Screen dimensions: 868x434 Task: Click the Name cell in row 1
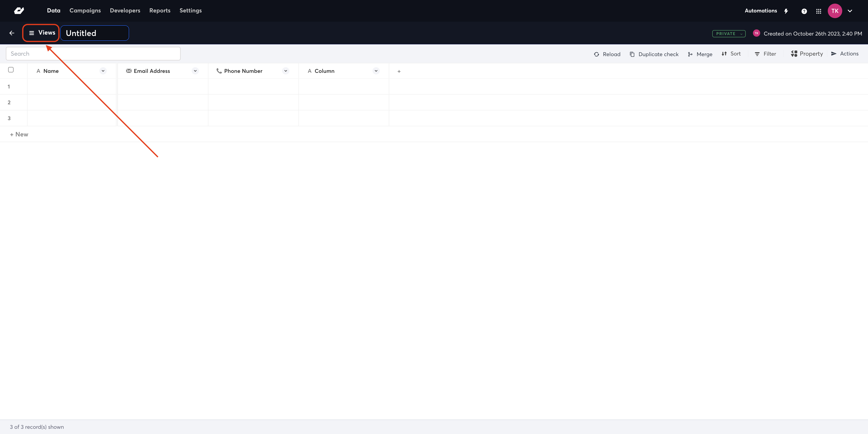tap(72, 87)
